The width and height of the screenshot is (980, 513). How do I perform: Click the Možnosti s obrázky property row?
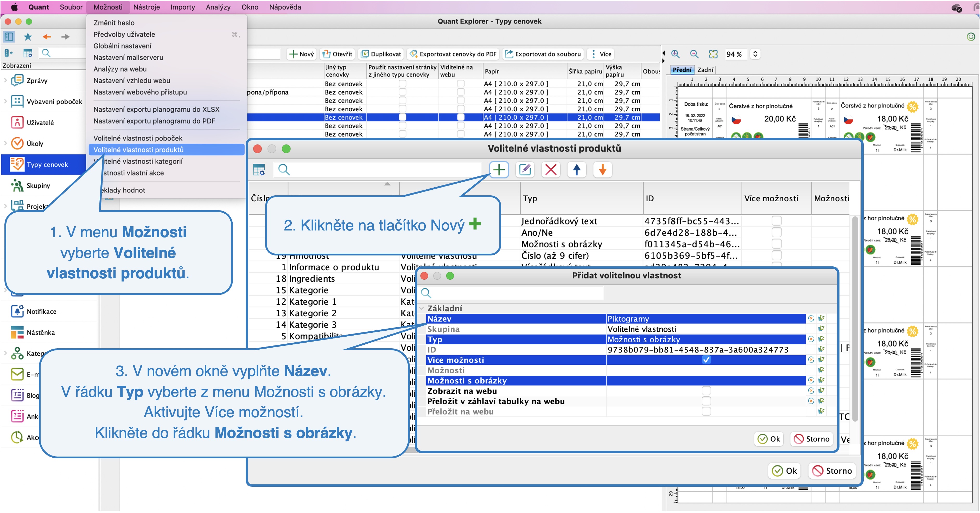click(615, 381)
